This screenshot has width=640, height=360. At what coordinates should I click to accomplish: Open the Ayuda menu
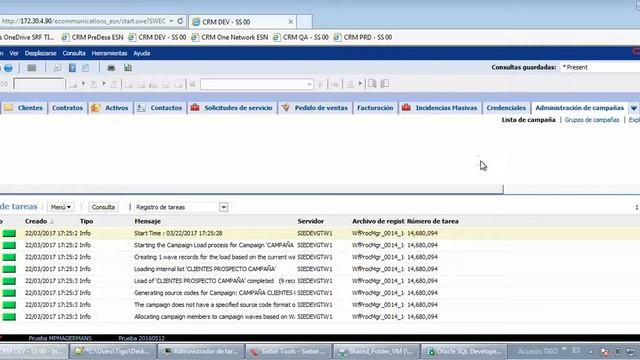click(142, 53)
